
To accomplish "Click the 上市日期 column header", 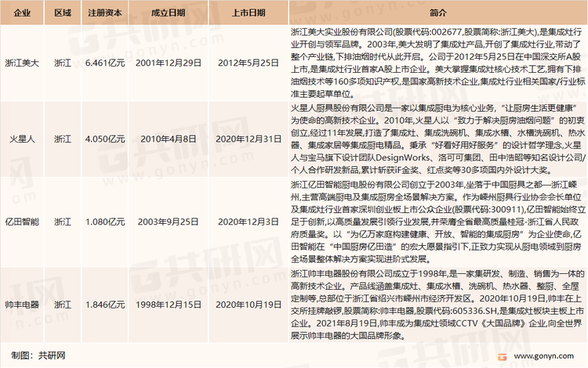I will pyautogui.click(x=249, y=13).
